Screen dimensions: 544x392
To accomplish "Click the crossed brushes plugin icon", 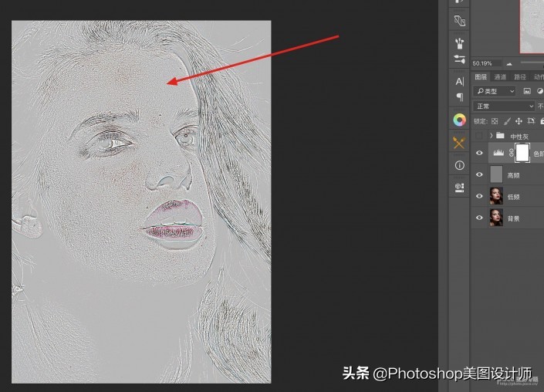I will coord(460,143).
